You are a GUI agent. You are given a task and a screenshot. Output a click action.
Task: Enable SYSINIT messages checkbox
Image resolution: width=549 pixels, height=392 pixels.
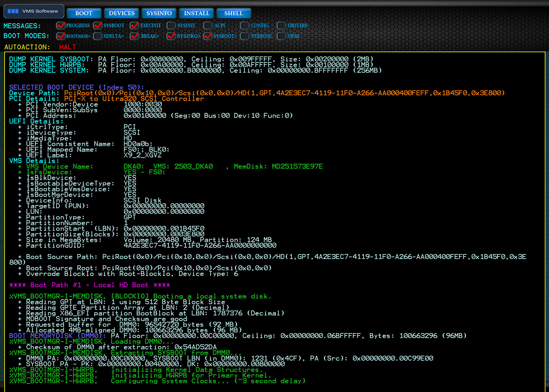click(x=171, y=25)
